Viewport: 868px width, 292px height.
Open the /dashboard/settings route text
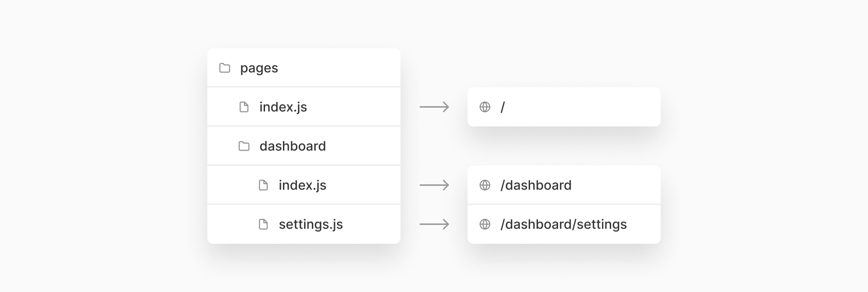pyautogui.click(x=563, y=224)
